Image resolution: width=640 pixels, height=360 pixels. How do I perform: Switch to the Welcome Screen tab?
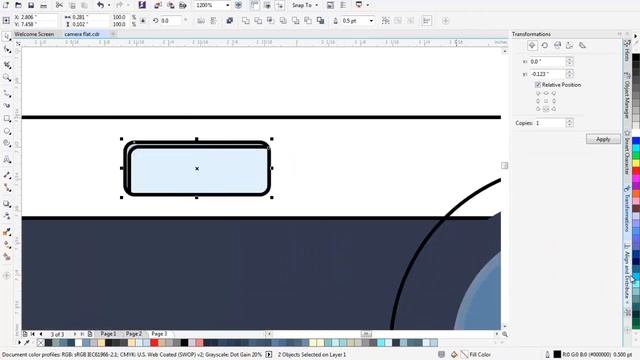click(x=34, y=34)
